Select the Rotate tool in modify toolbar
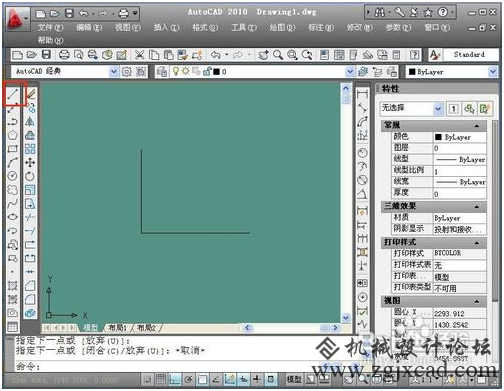 coord(30,176)
